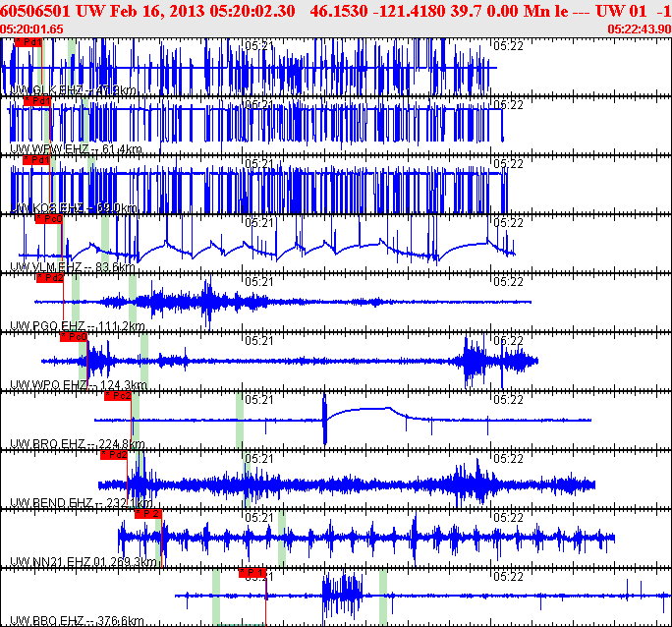The width and height of the screenshot is (672, 627).
Task: Click the 05:22 tick label on WPO trace
Action: [x=506, y=341]
